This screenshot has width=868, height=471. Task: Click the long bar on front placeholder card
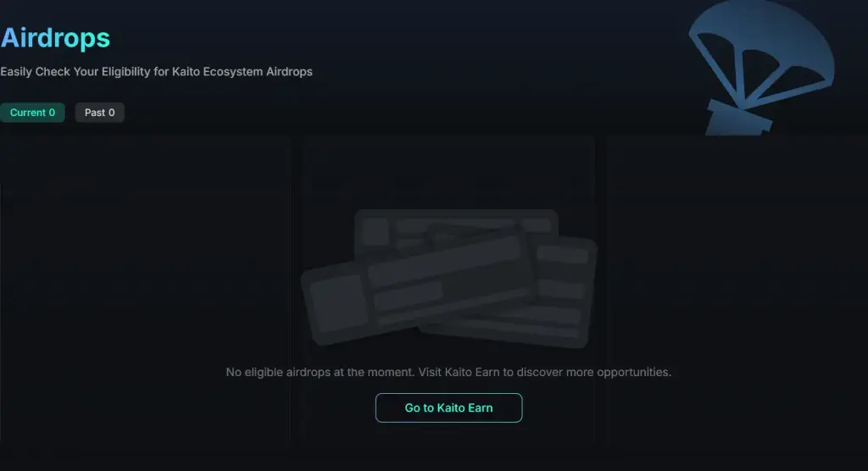click(444, 259)
